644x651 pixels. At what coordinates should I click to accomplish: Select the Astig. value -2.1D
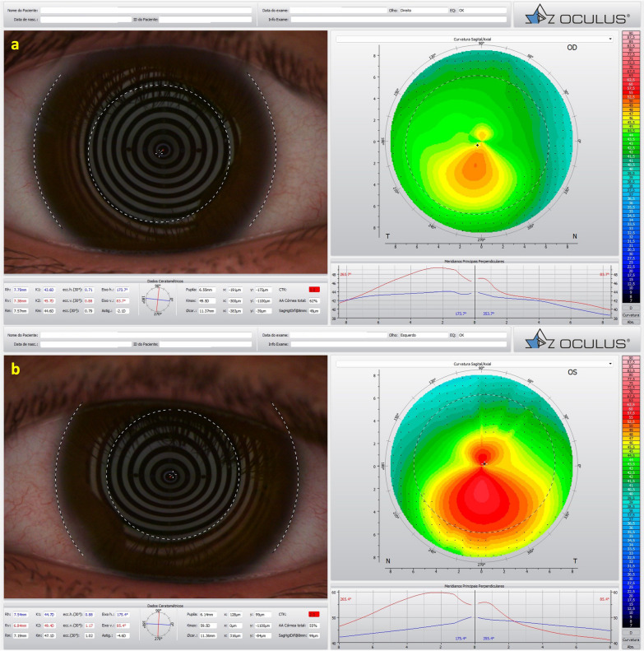tap(123, 311)
